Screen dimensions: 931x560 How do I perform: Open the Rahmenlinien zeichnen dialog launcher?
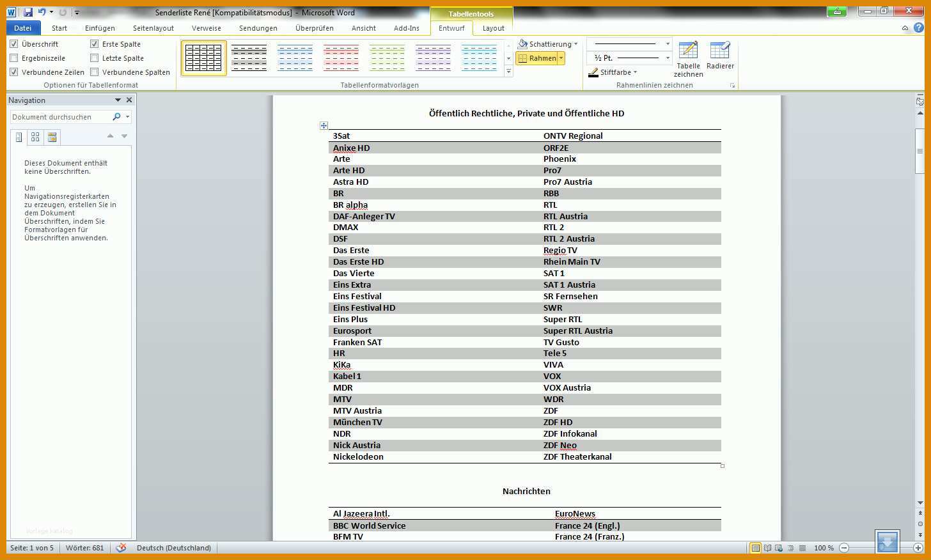coord(732,85)
